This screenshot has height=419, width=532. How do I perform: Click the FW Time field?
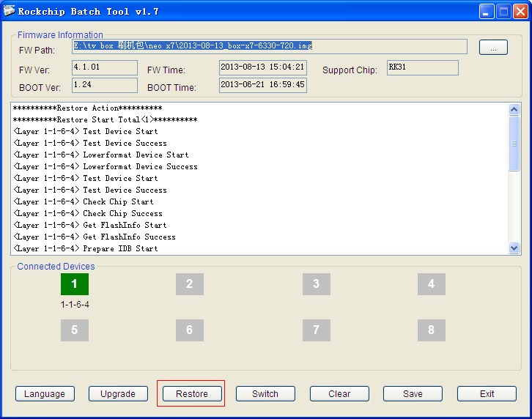[263, 67]
